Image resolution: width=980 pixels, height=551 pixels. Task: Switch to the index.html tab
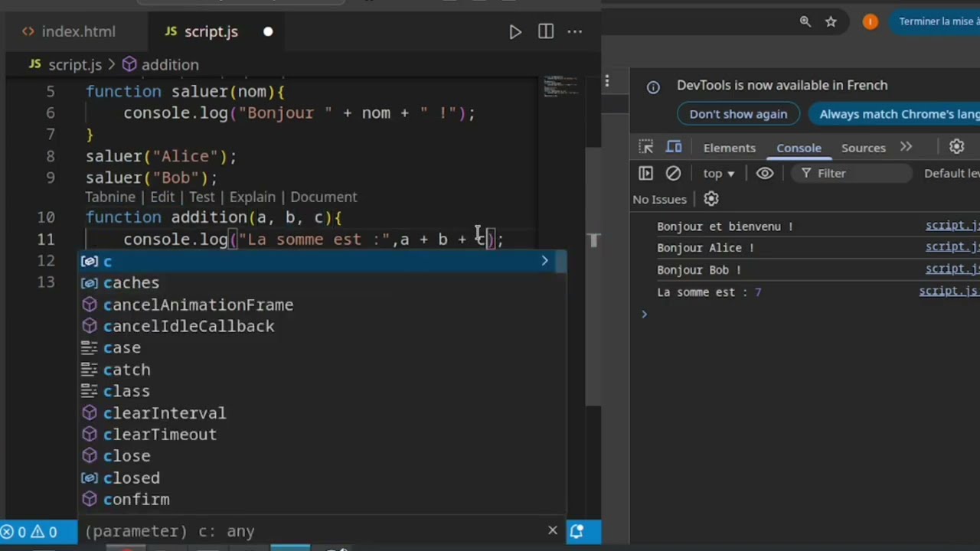click(x=69, y=31)
